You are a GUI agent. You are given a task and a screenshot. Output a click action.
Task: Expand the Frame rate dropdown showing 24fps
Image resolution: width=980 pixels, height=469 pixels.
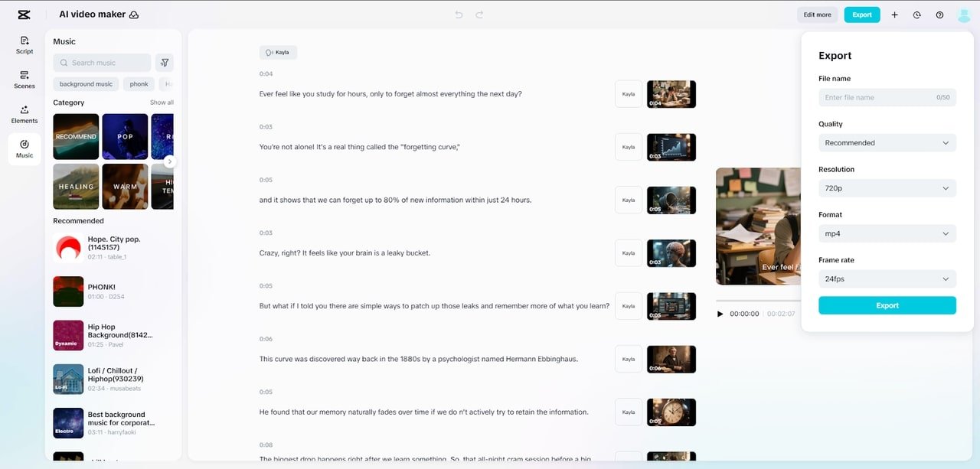[887, 279]
